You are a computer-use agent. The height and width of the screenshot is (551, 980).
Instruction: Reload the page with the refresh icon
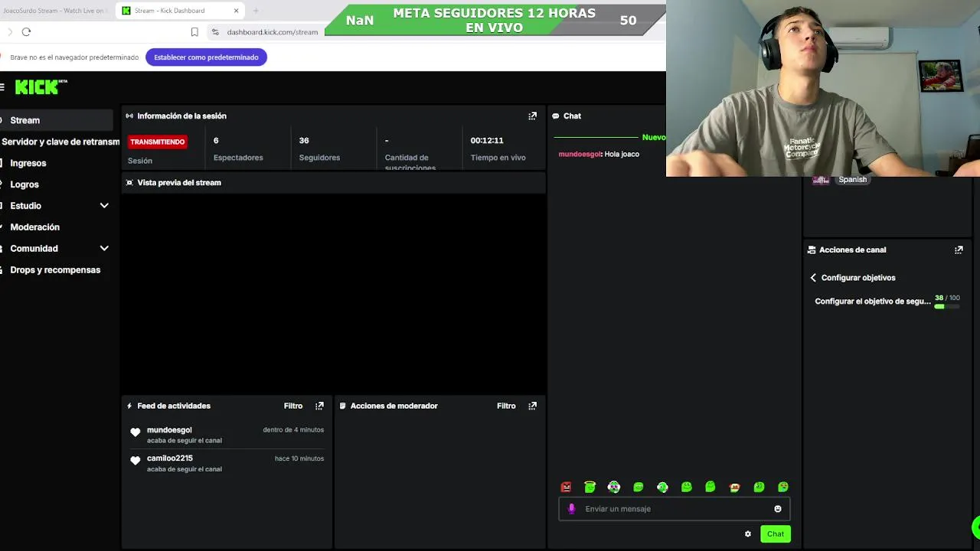26,31
